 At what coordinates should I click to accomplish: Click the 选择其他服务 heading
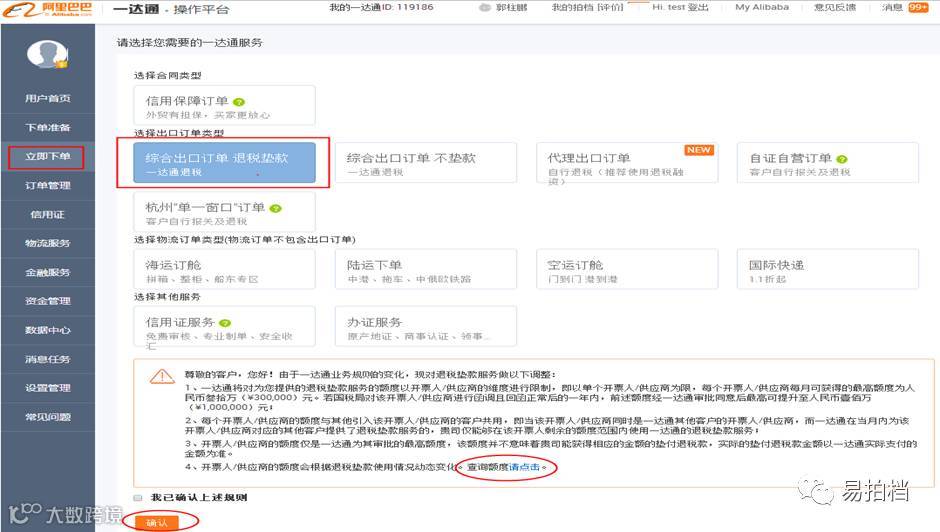pos(167,297)
